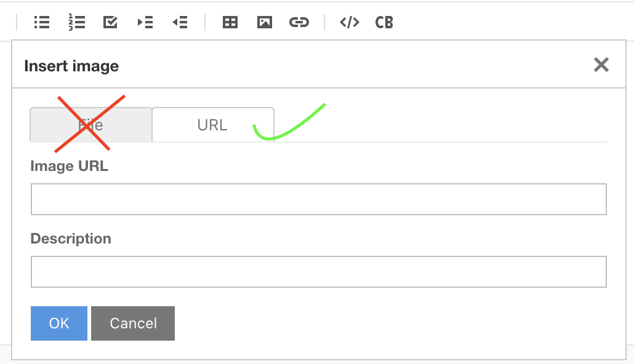Click the Image URL label
Screen dimensions: 634x364
point(69,165)
